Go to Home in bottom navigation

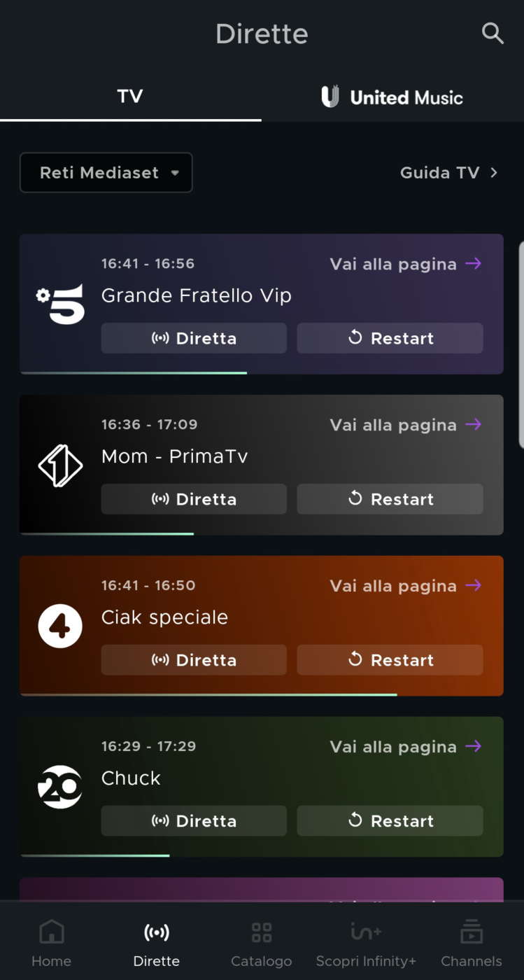(52, 943)
